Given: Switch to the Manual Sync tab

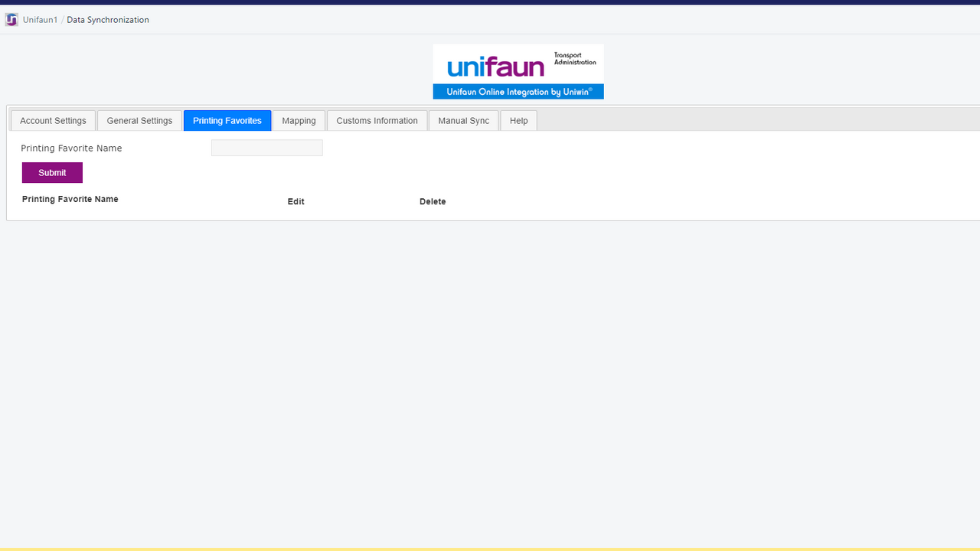Looking at the screenshot, I should point(463,121).
